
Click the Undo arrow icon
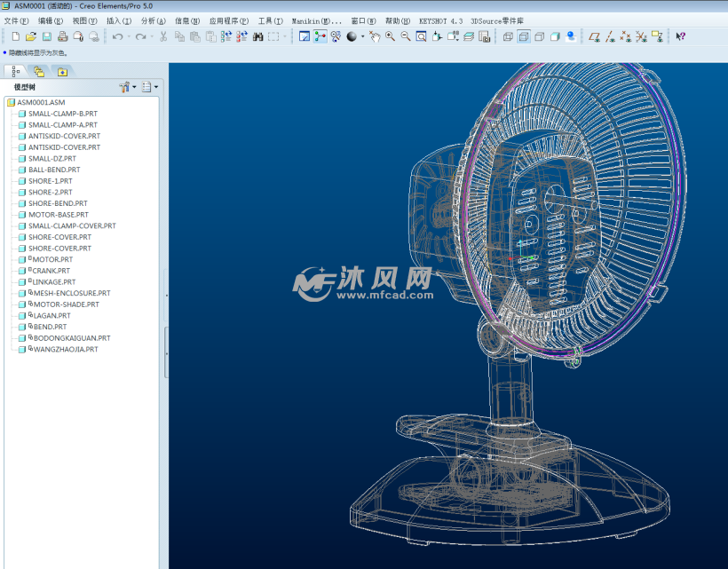[x=117, y=36]
